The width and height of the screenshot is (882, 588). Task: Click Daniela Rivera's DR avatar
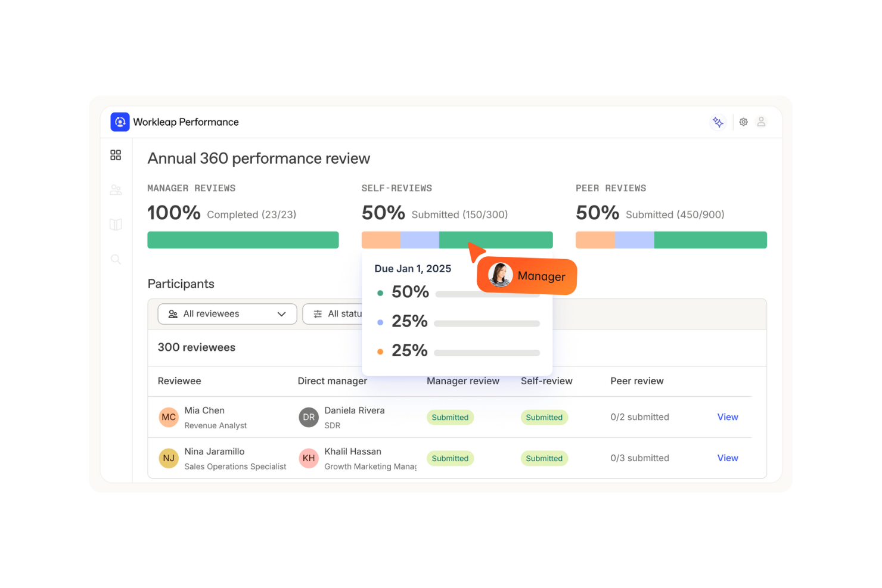coord(308,417)
